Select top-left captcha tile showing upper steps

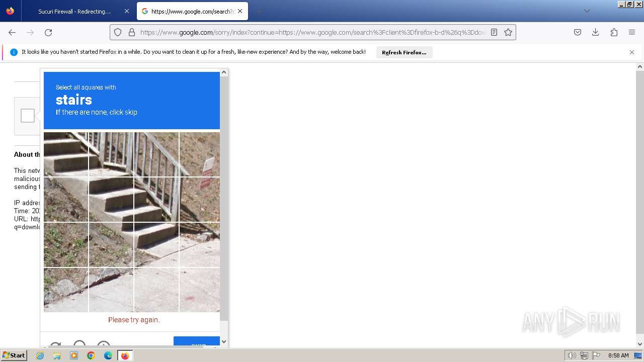coord(66,154)
